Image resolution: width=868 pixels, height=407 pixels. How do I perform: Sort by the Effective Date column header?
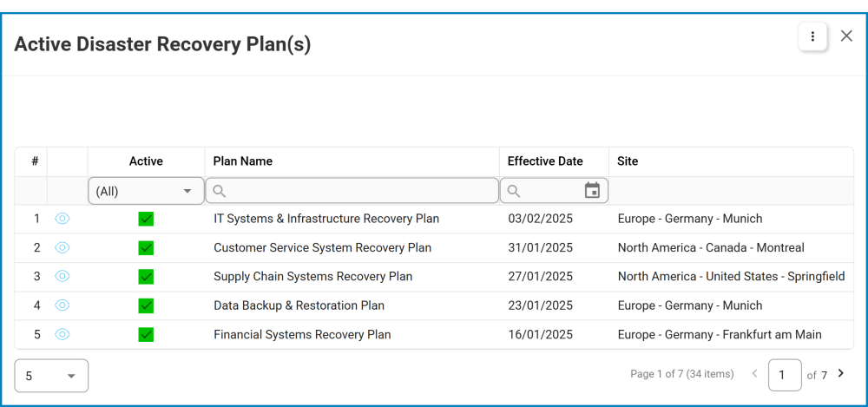coord(545,161)
